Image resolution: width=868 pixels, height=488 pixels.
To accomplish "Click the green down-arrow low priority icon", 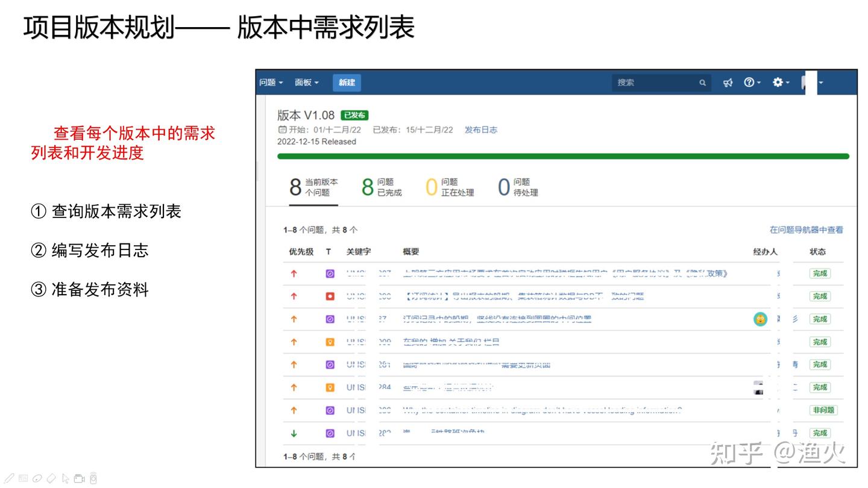I will 294,433.
